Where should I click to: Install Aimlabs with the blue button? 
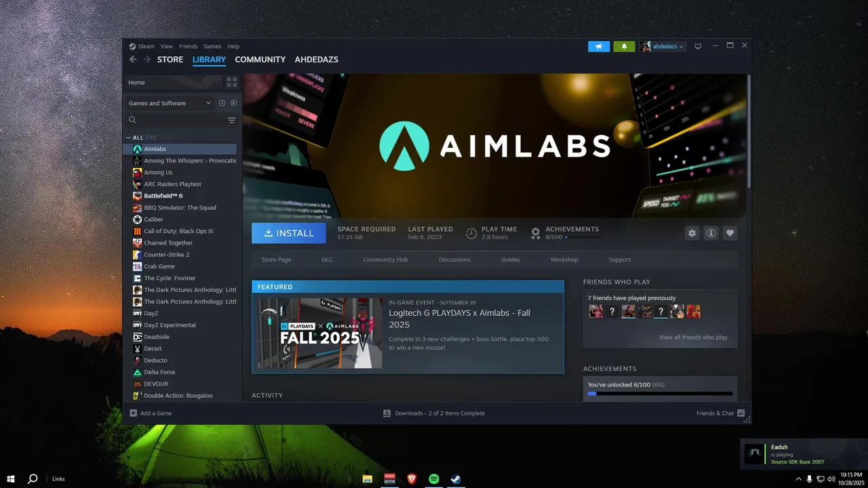coord(289,233)
